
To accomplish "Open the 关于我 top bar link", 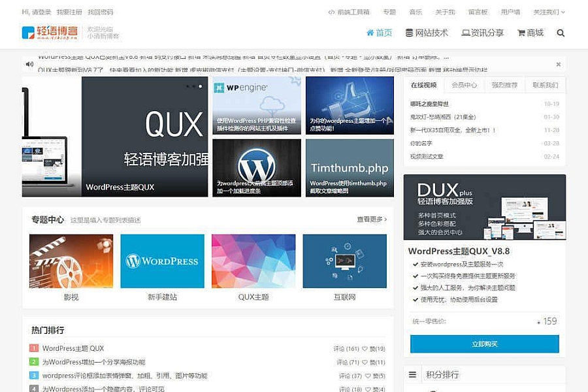I will (445, 12).
